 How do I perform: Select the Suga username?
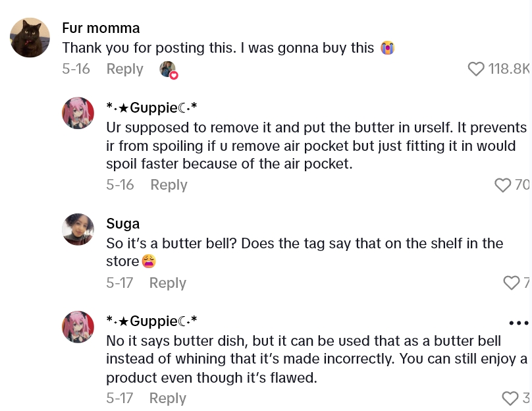(122, 224)
